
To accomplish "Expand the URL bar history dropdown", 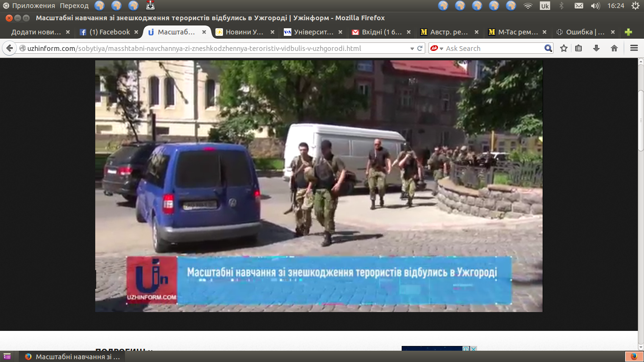I will [411, 49].
